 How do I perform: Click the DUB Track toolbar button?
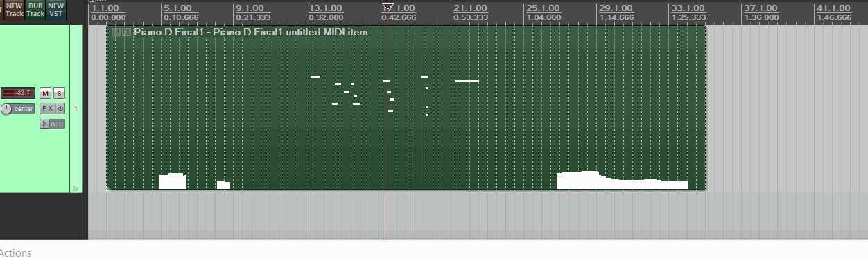pos(35,10)
